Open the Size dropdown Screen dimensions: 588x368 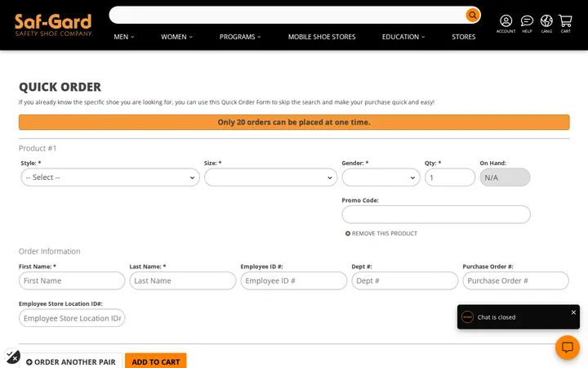tap(271, 177)
